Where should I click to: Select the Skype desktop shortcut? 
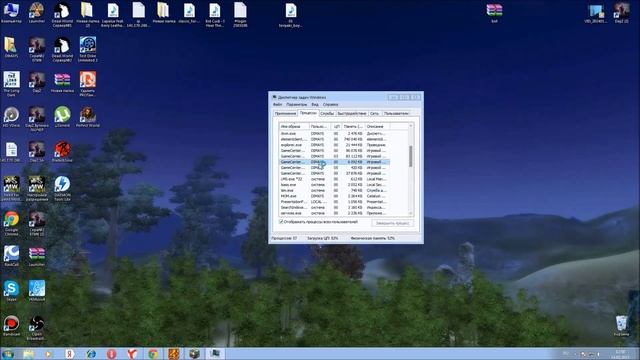coord(11,291)
